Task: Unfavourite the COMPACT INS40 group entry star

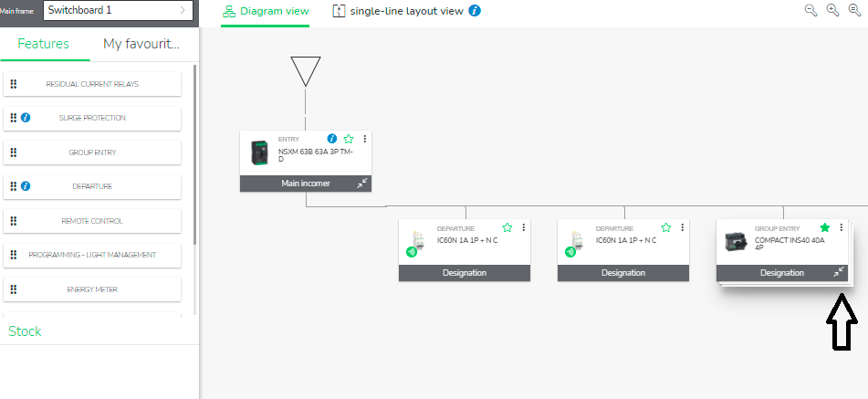Action: [x=825, y=227]
